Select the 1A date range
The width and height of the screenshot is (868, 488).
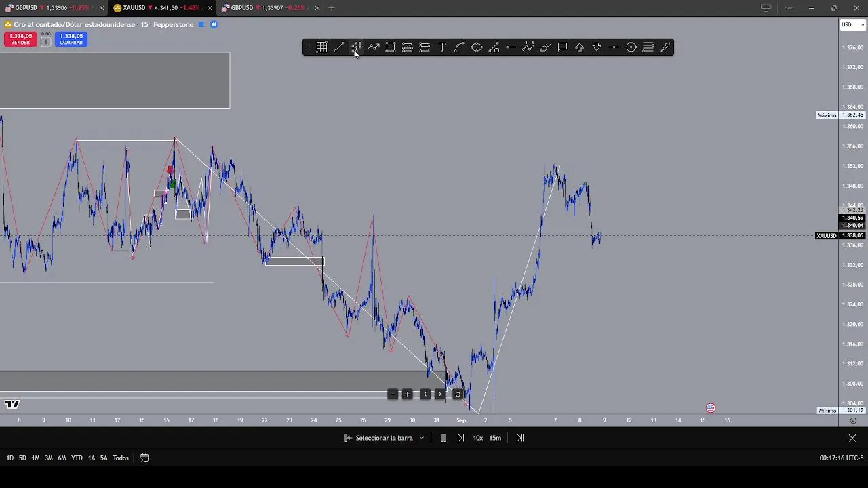click(92, 458)
